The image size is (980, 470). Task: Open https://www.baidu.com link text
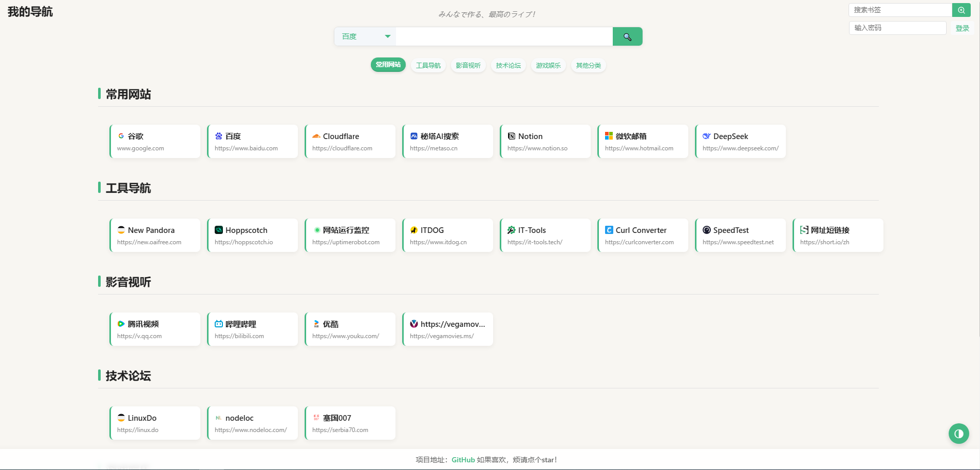point(246,148)
